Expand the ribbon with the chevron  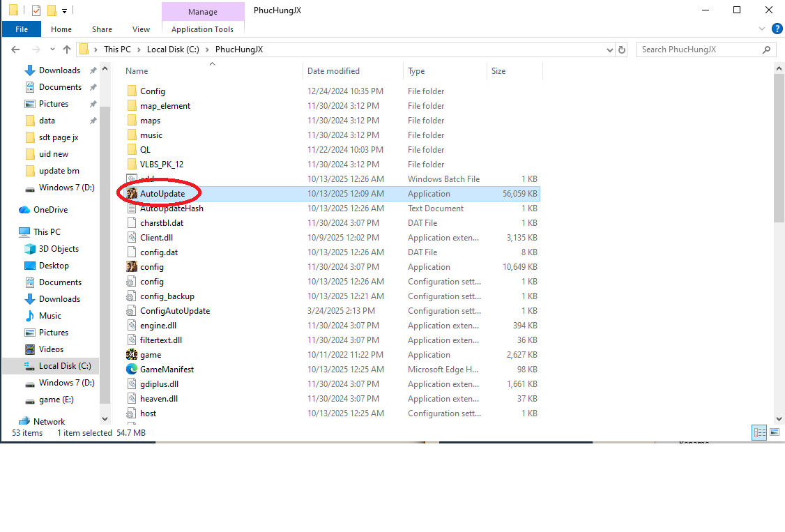point(762,29)
